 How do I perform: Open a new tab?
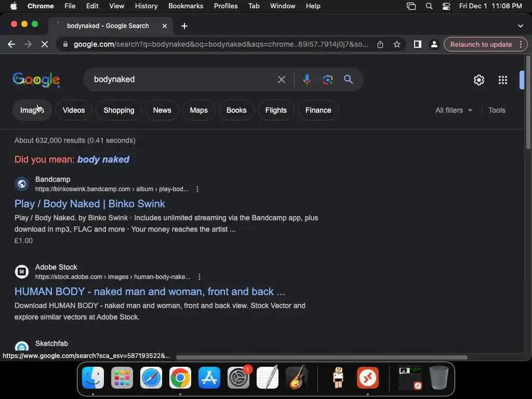[184, 26]
